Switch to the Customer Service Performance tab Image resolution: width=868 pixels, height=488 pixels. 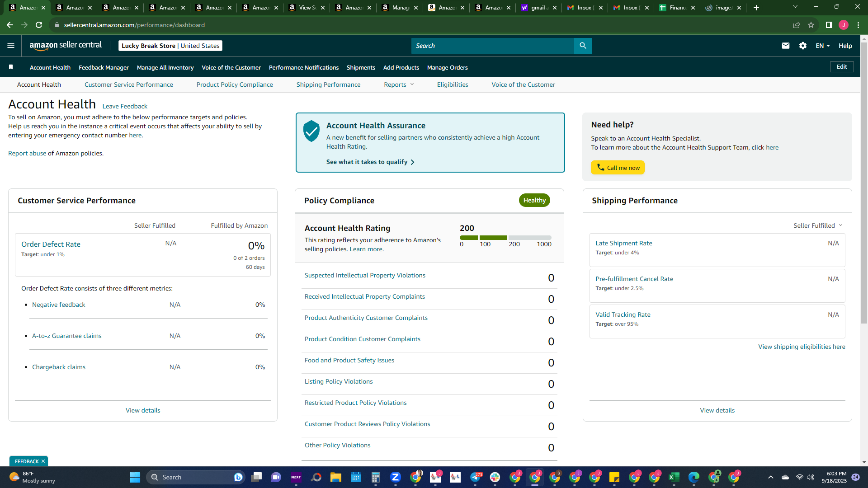[x=129, y=84]
